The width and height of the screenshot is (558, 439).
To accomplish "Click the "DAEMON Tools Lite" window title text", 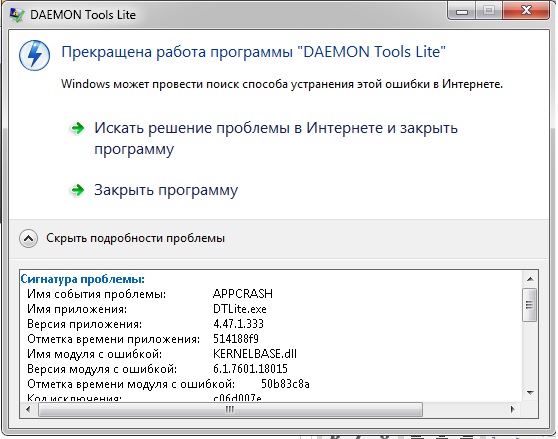I will tap(83, 15).
